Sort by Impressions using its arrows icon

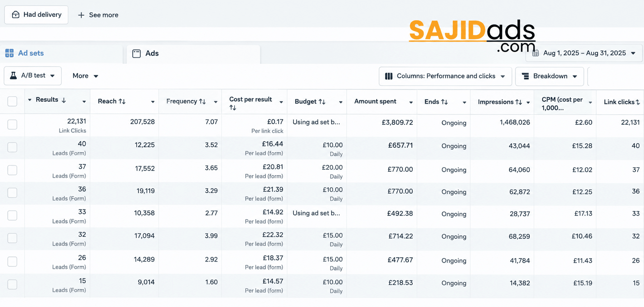point(518,102)
